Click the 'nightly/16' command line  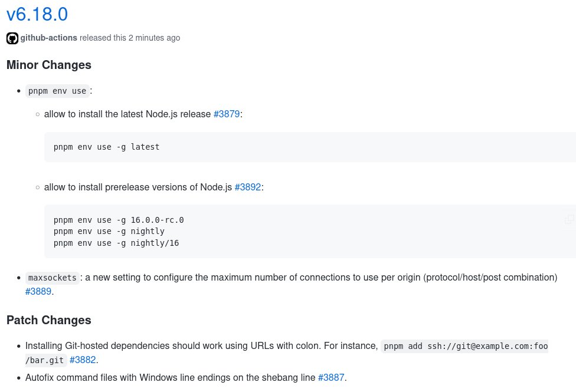pyautogui.click(x=116, y=243)
